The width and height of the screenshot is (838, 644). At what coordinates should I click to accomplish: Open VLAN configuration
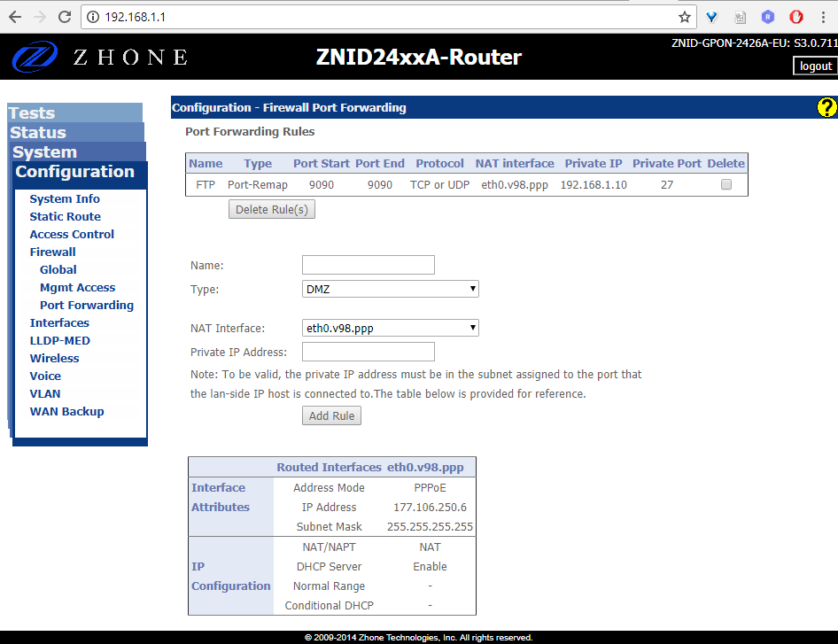[45, 394]
